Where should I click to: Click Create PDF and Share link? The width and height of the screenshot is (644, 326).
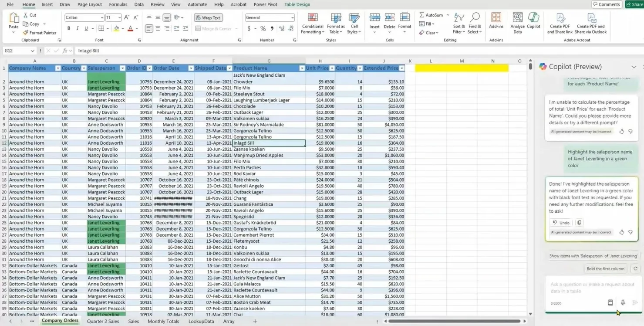click(560, 23)
